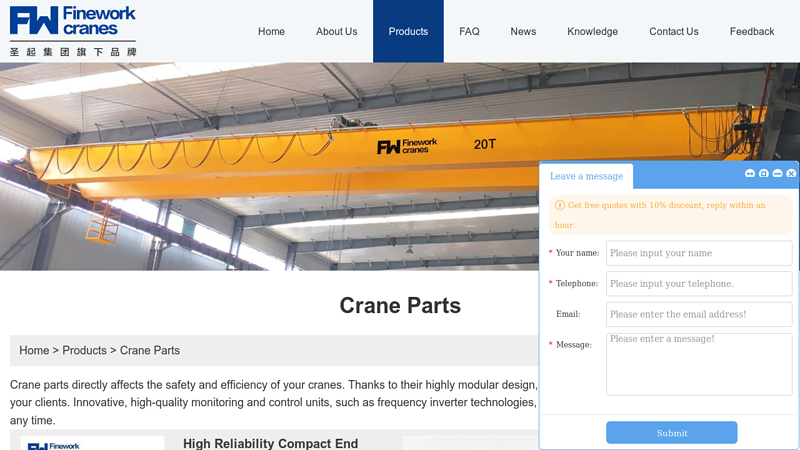
Task: Pop out the chat widget with the square icon
Action: coord(763,173)
